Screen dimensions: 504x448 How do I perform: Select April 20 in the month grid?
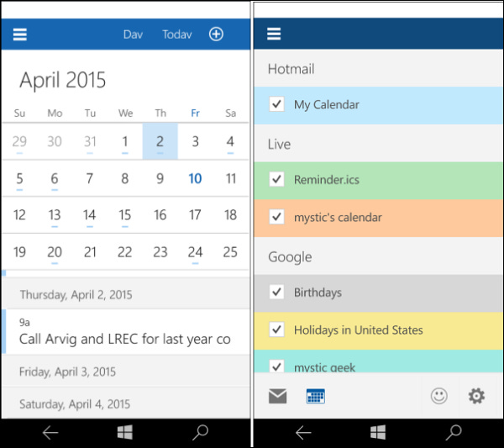[x=55, y=252]
